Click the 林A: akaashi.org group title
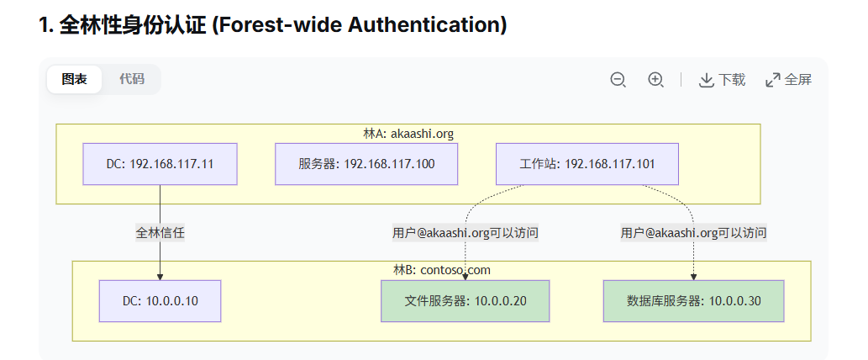868x360 pixels. (408, 134)
